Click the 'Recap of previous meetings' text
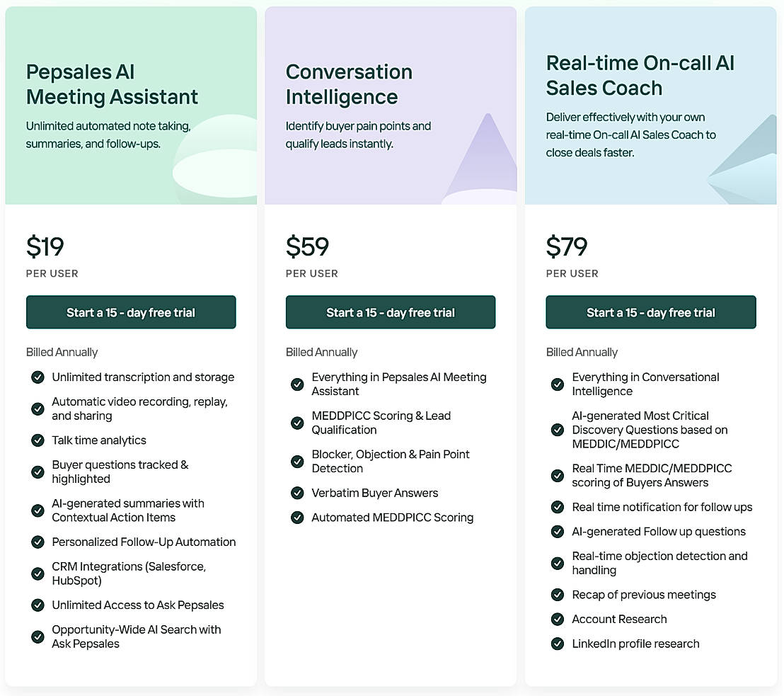Screen dimensions: 784x696 tap(644, 595)
